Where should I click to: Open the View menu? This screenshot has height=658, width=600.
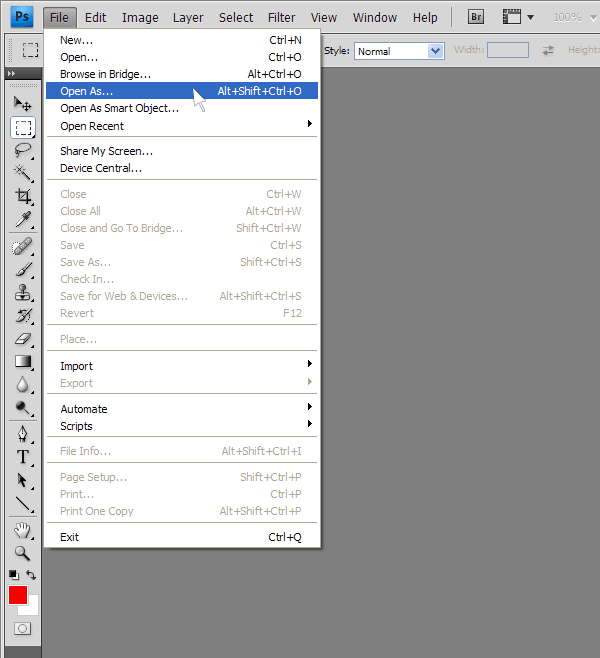pyautogui.click(x=323, y=18)
